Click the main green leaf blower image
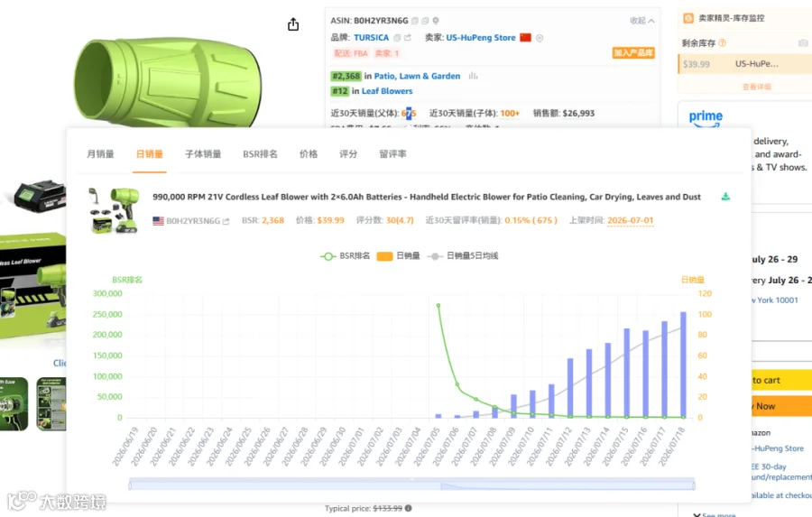The height and width of the screenshot is (517, 812). [x=168, y=82]
